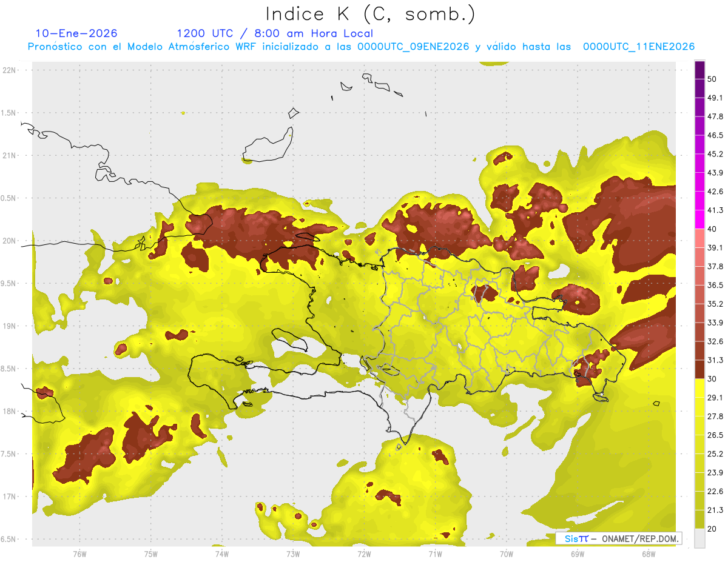728x562 pixels.
Task: Click the colorbar value "37.8"
Action: click(x=715, y=266)
